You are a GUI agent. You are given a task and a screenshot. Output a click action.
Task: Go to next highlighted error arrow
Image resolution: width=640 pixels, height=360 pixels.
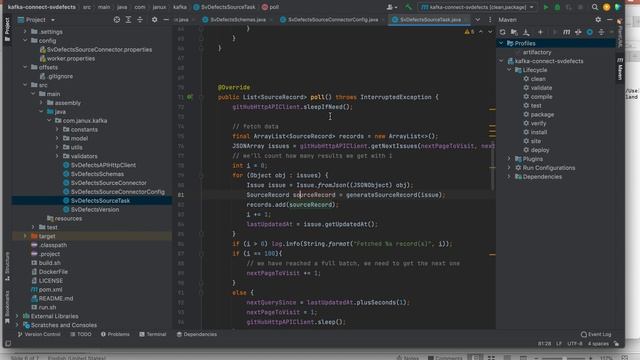click(490, 31)
